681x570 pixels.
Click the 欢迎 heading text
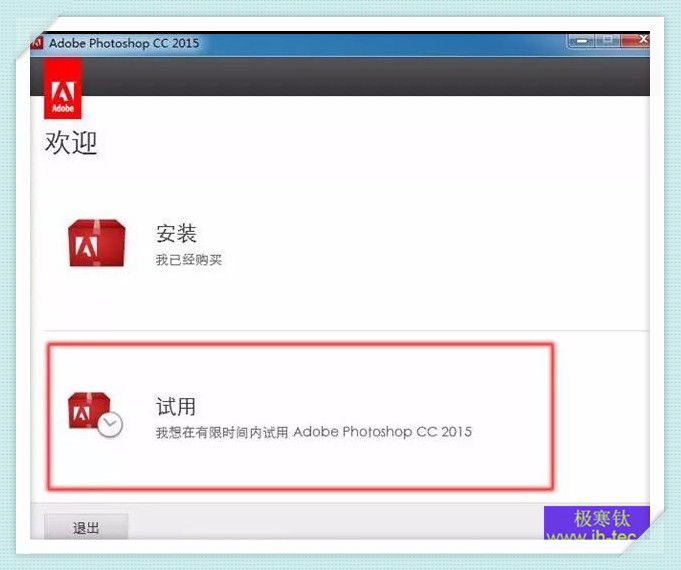tap(71, 142)
